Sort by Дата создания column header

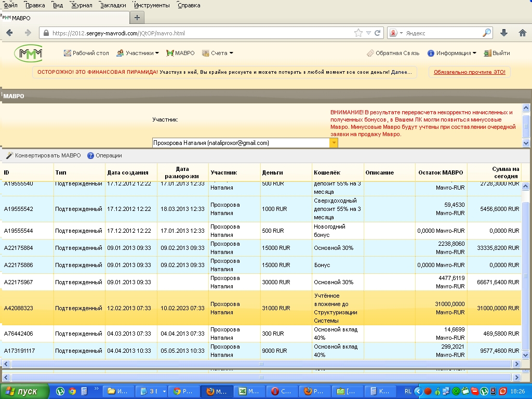pyautogui.click(x=131, y=172)
